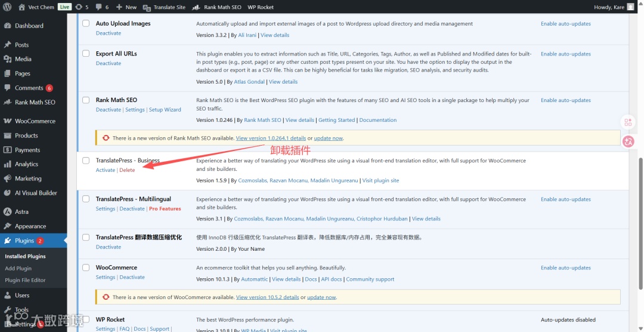
Task: Click the Products sidebar icon
Action: tap(7, 136)
